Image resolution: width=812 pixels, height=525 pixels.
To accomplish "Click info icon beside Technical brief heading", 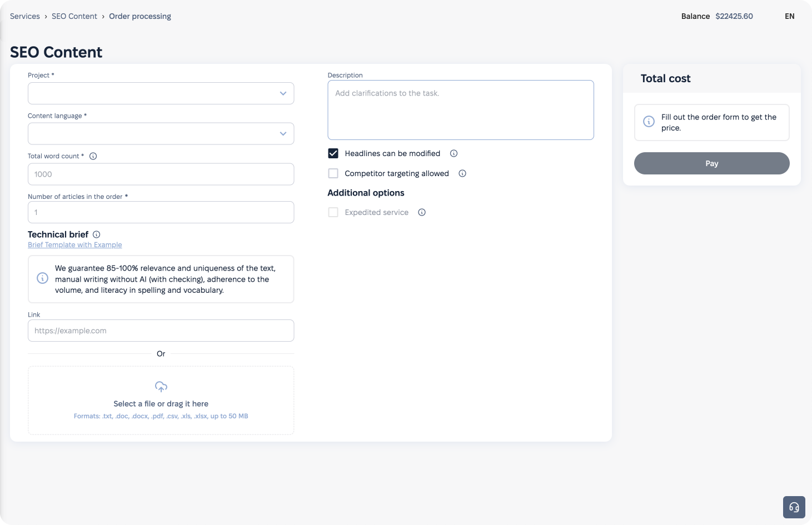I will (x=97, y=234).
